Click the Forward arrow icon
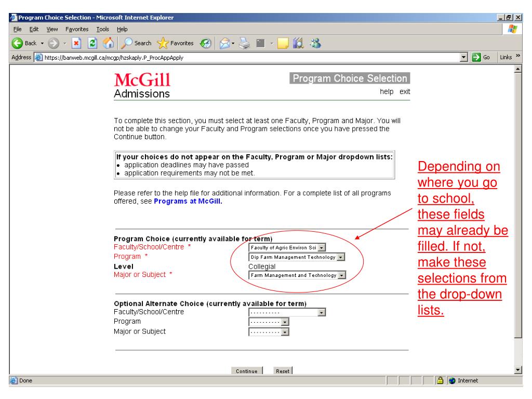 [54, 43]
